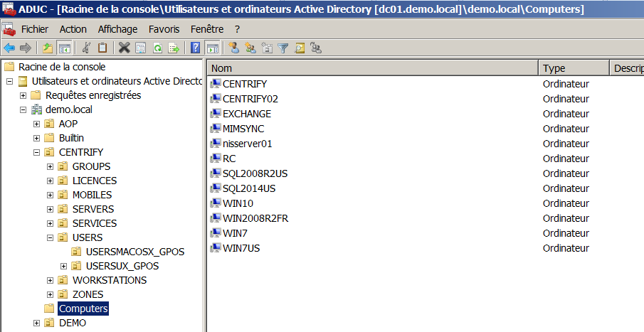Select the Computers container
The height and width of the screenshot is (332, 644).
coord(83,309)
